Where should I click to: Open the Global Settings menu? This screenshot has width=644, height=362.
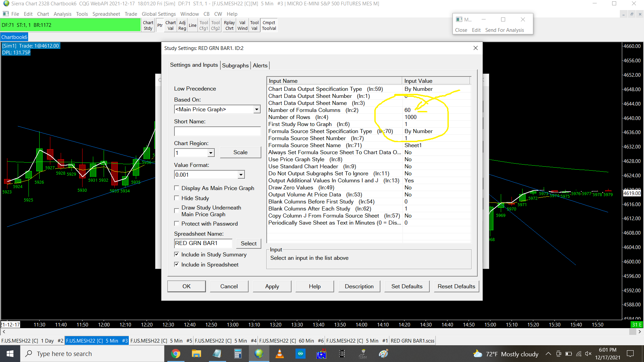click(158, 14)
